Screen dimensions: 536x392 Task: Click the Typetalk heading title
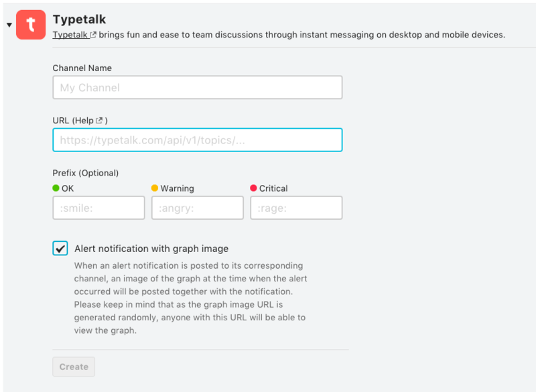coord(79,19)
